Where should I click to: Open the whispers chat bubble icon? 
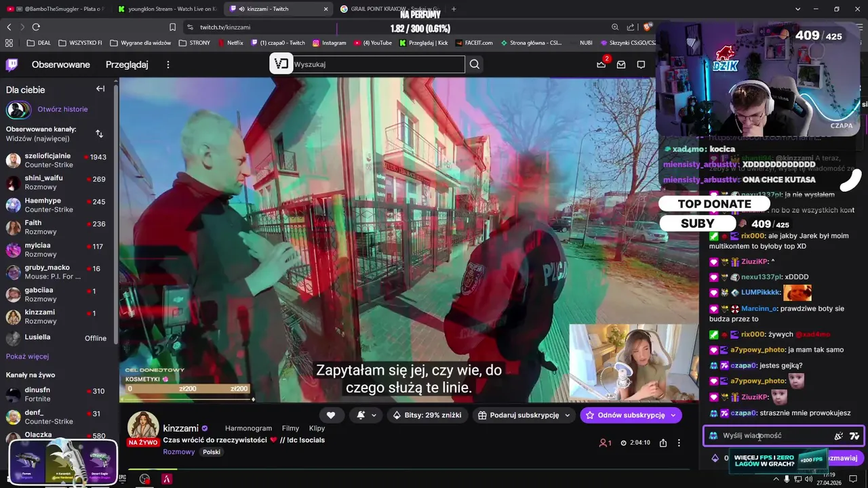[641, 64]
